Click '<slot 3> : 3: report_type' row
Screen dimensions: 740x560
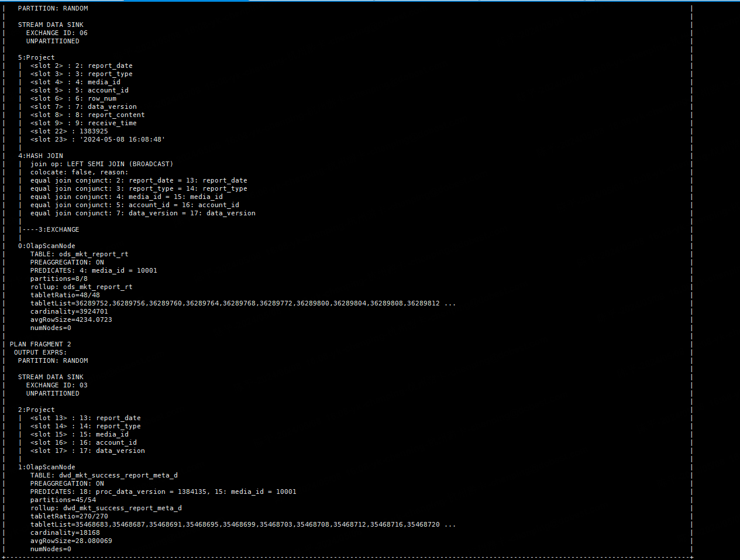click(81, 74)
